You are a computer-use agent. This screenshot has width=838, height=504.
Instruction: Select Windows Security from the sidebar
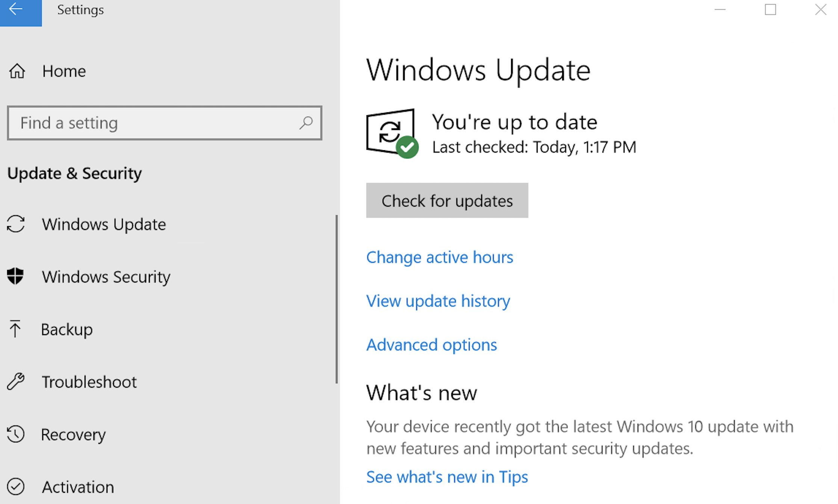tap(106, 277)
